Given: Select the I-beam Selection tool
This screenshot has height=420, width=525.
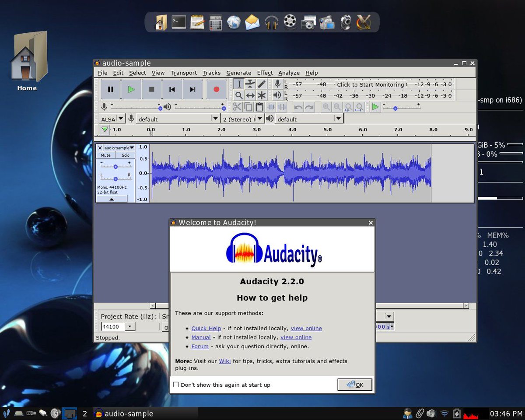Looking at the screenshot, I should pos(239,84).
